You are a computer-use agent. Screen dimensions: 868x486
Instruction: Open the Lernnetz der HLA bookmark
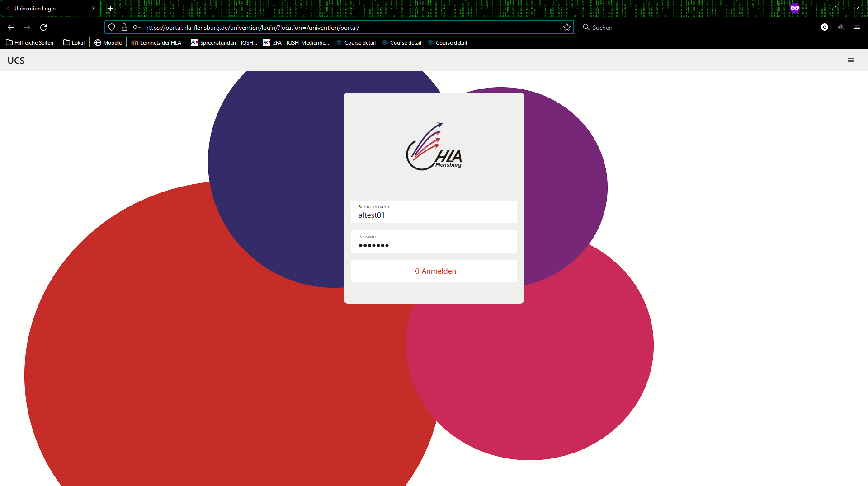pos(156,43)
